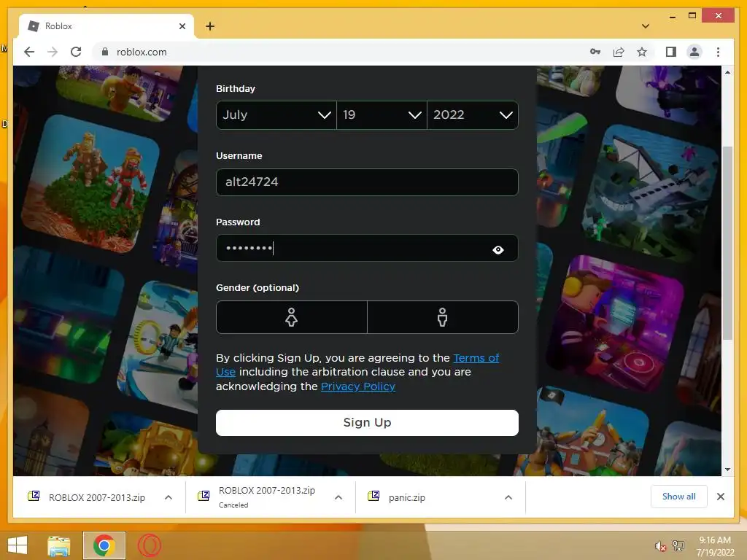Expand options for canceled ROBLOX download
The width and height of the screenshot is (747, 560).
338,497
